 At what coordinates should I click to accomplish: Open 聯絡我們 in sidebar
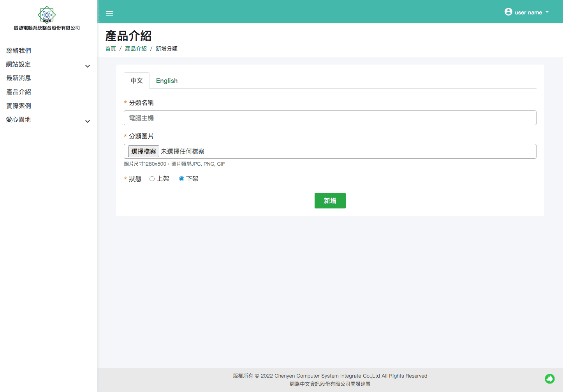[19, 51]
